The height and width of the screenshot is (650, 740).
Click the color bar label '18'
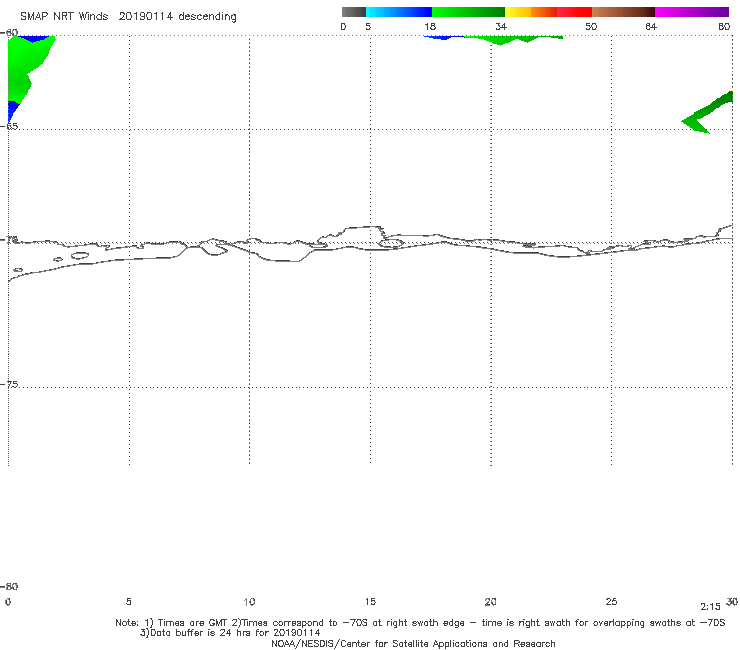pos(430,26)
